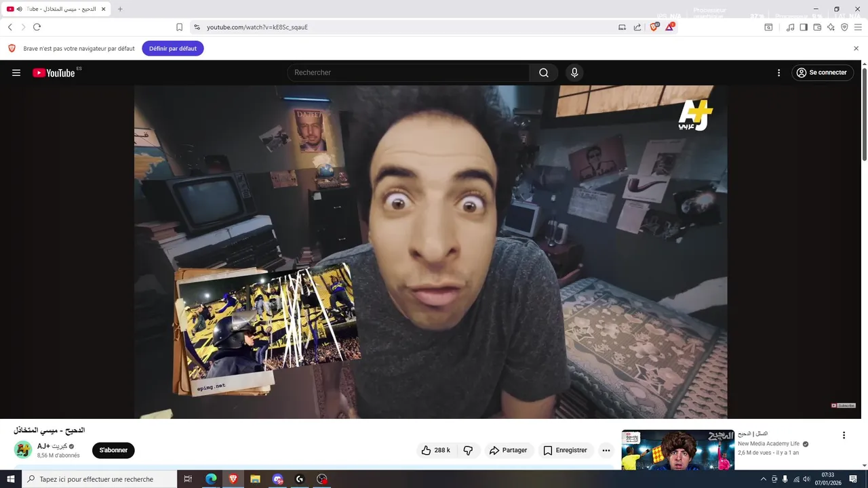Share the video via Partager

coord(508,450)
